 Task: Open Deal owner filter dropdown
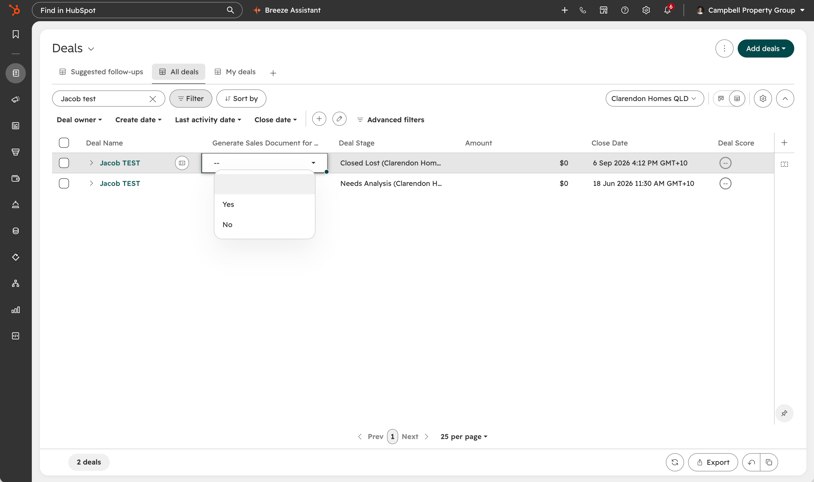pos(79,119)
